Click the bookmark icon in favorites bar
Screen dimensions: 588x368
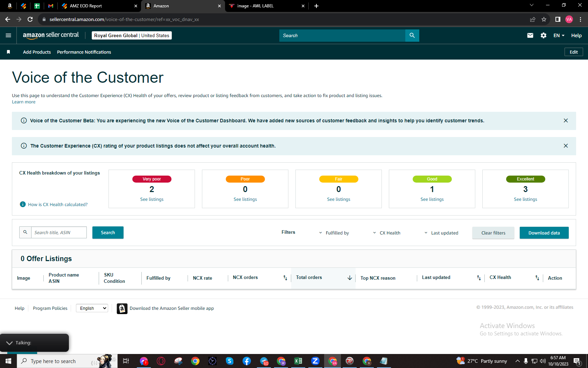point(8,52)
